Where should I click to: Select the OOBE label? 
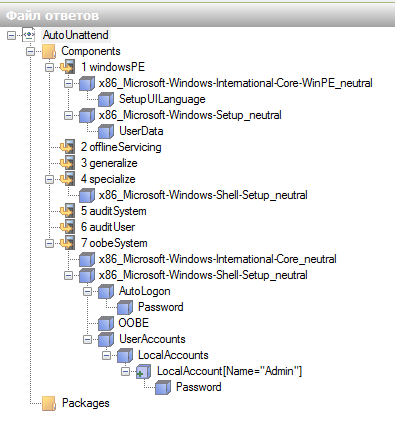[134, 323]
